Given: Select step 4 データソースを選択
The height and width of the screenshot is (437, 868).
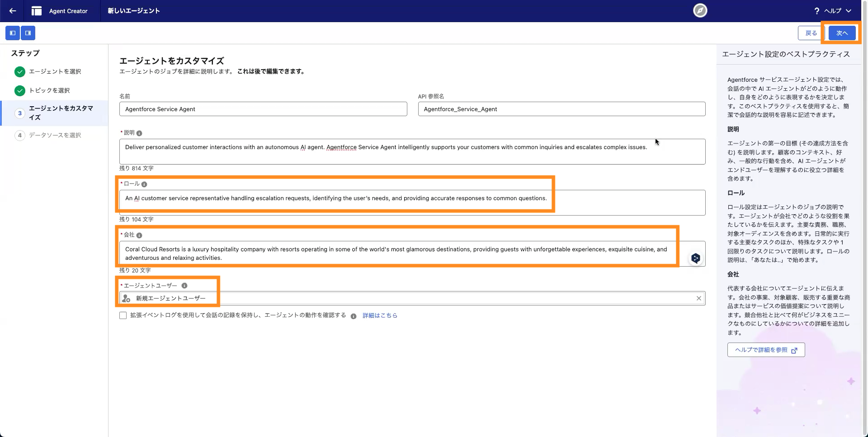Looking at the screenshot, I should point(55,135).
